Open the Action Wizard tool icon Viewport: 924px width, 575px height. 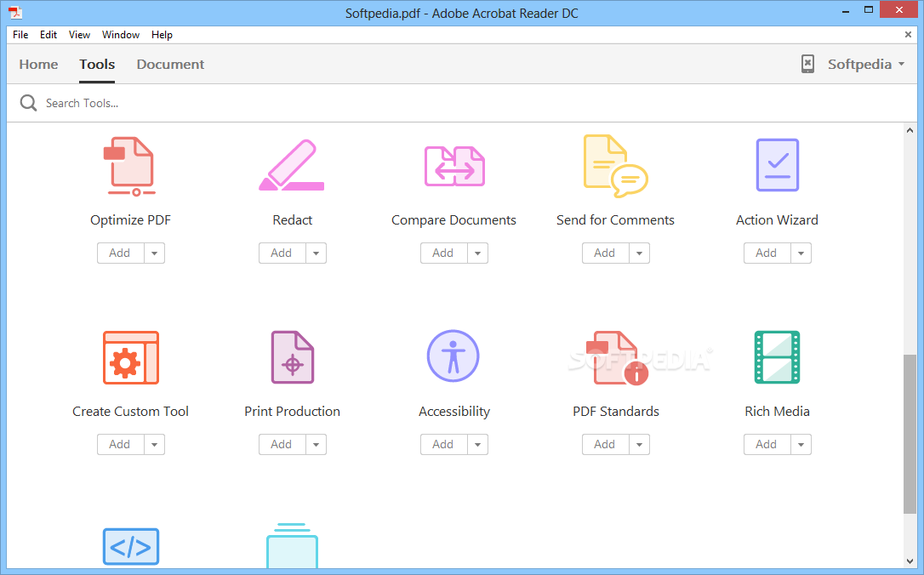(x=778, y=165)
